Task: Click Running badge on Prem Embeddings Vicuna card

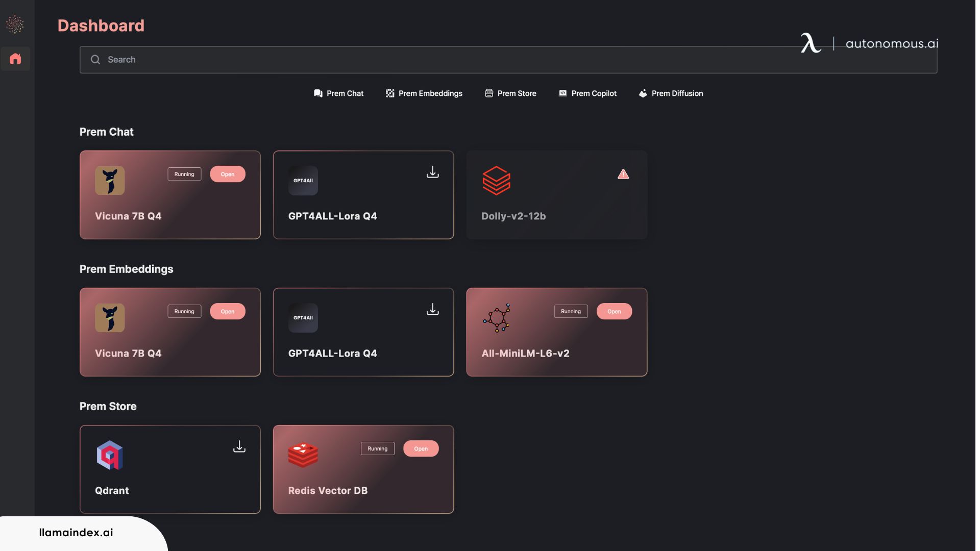Action: click(184, 311)
